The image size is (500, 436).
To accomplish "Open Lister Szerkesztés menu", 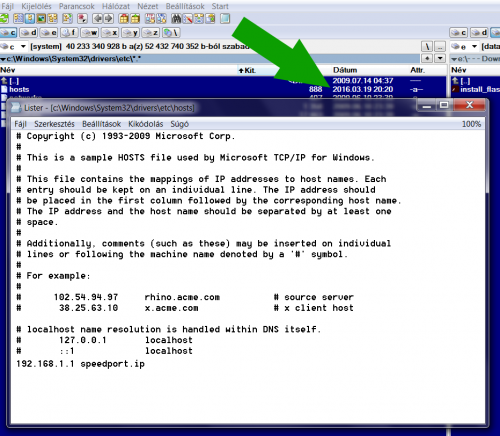I will (x=54, y=124).
